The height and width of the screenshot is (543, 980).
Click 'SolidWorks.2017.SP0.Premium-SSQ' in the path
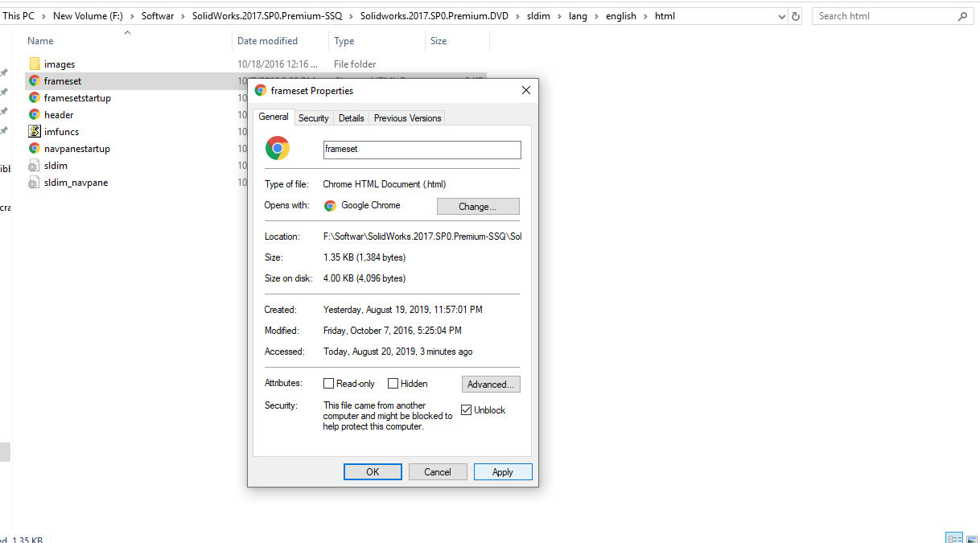point(266,16)
